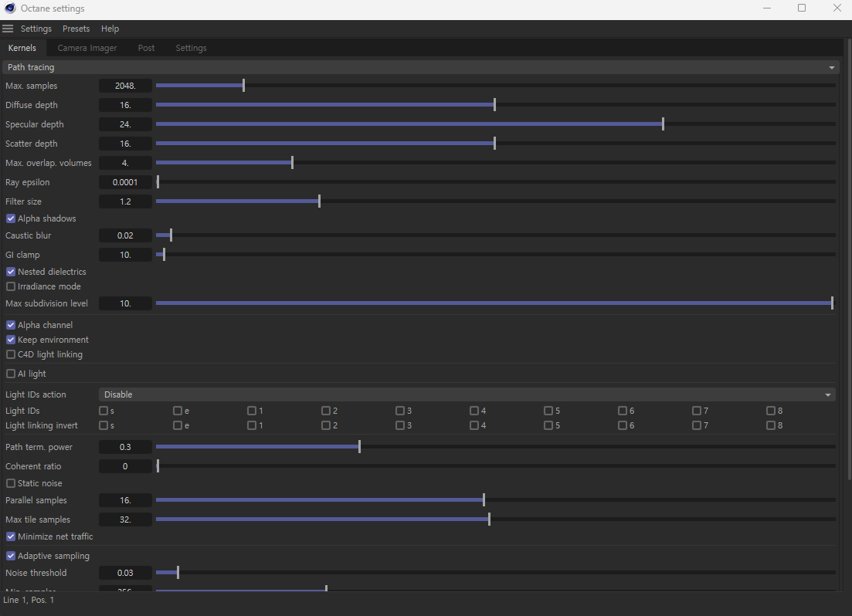Click the vertical scrollbar of the panel
Image resolution: width=852 pixels, height=616 pixels.
click(x=849, y=259)
